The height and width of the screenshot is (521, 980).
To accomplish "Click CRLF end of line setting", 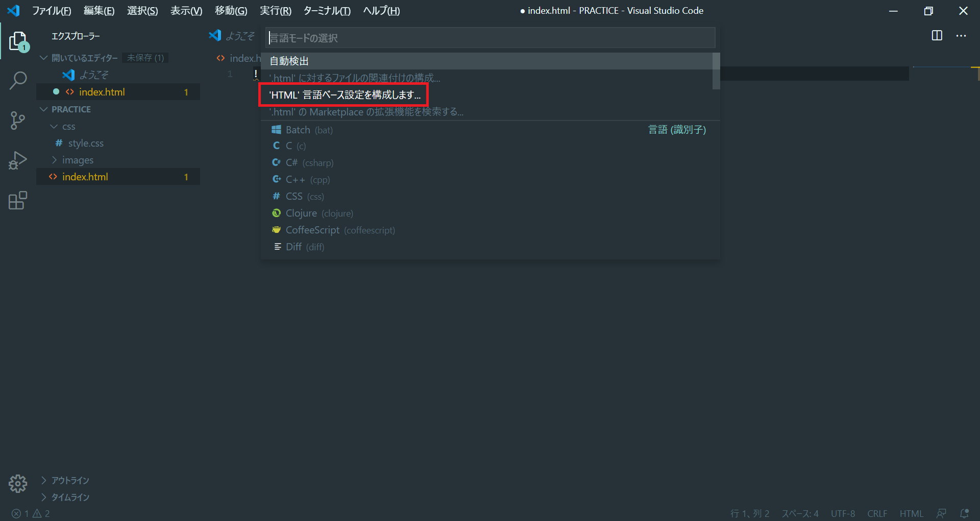I will (x=877, y=513).
